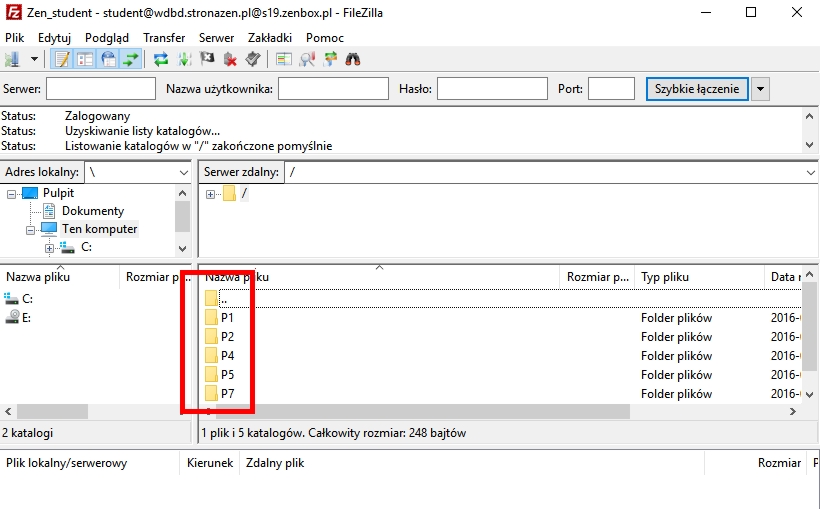
Task: Open the Podgląd menu
Action: tap(107, 38)
